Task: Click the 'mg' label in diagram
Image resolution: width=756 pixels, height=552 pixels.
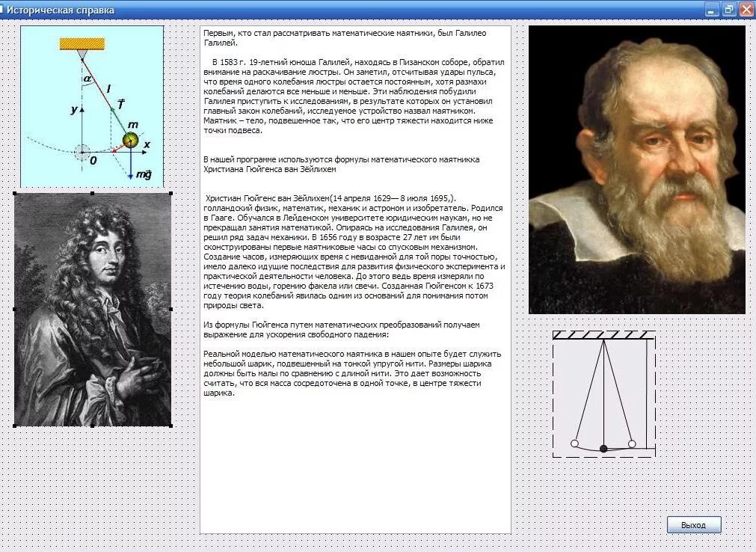Action: pos(144,174)
